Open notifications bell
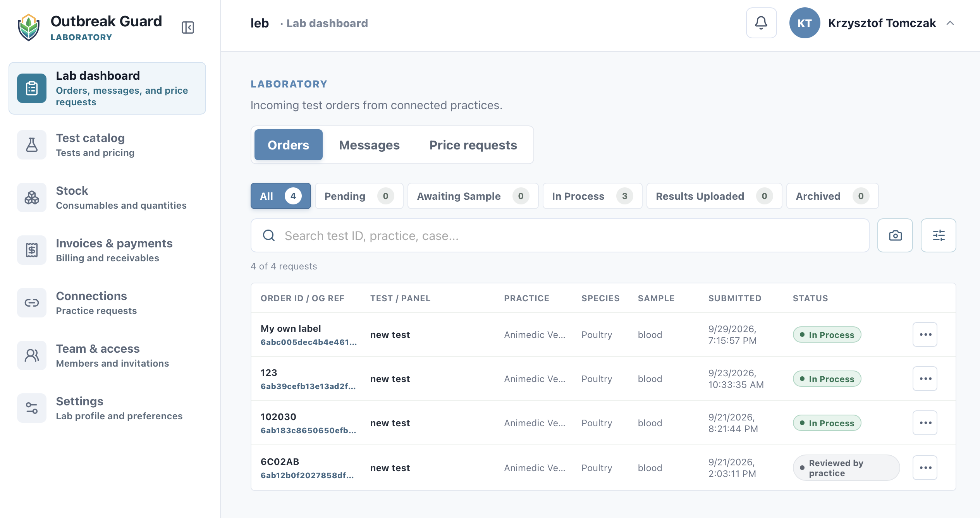 (x=761, y=23)
